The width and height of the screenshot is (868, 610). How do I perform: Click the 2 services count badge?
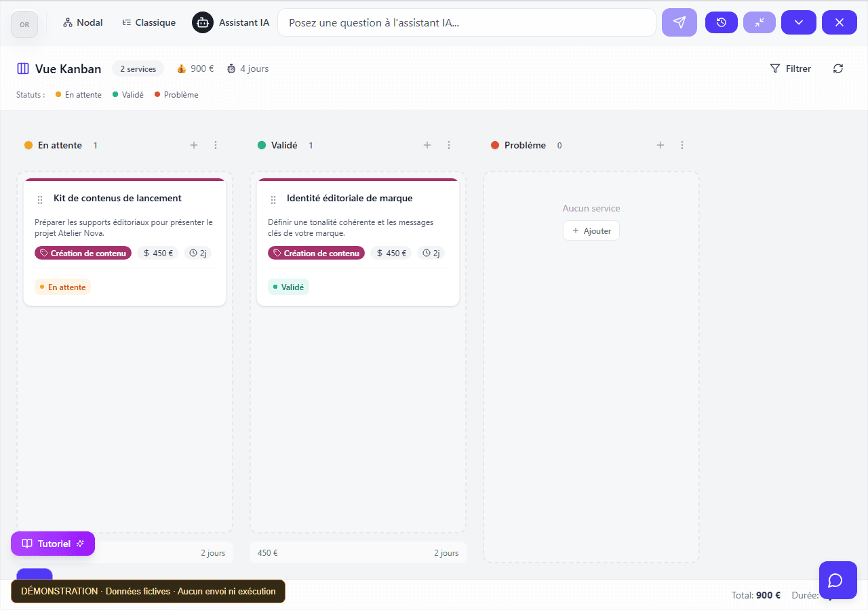click(138, 68)
